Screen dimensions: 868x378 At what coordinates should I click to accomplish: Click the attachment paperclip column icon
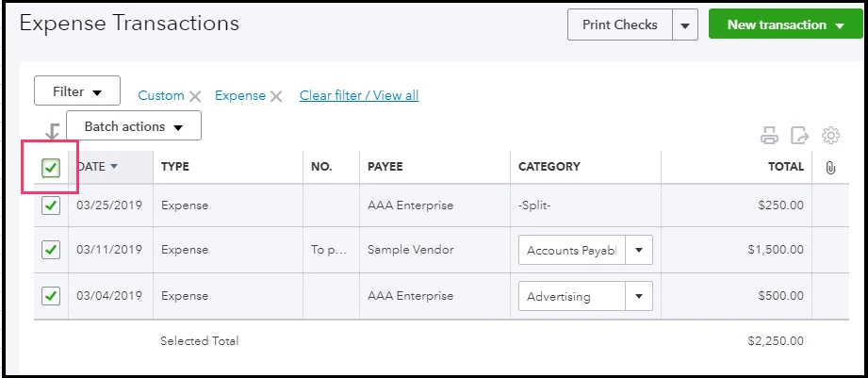(829, 168)
